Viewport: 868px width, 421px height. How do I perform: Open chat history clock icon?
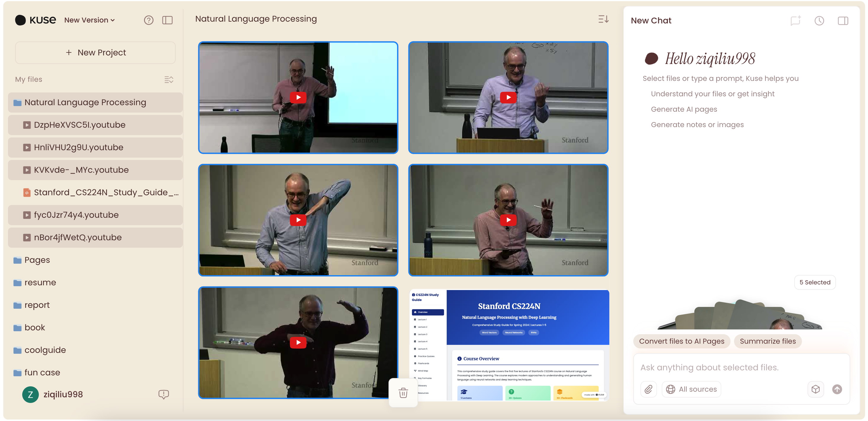click(819, 20)
